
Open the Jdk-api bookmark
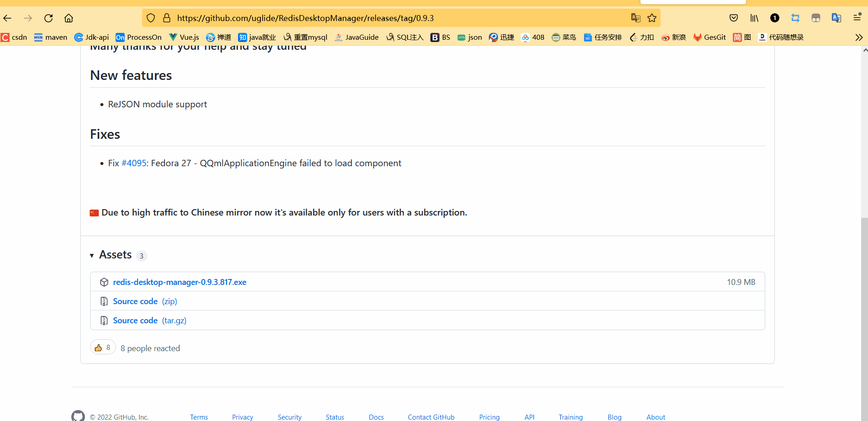coord(91,37)
